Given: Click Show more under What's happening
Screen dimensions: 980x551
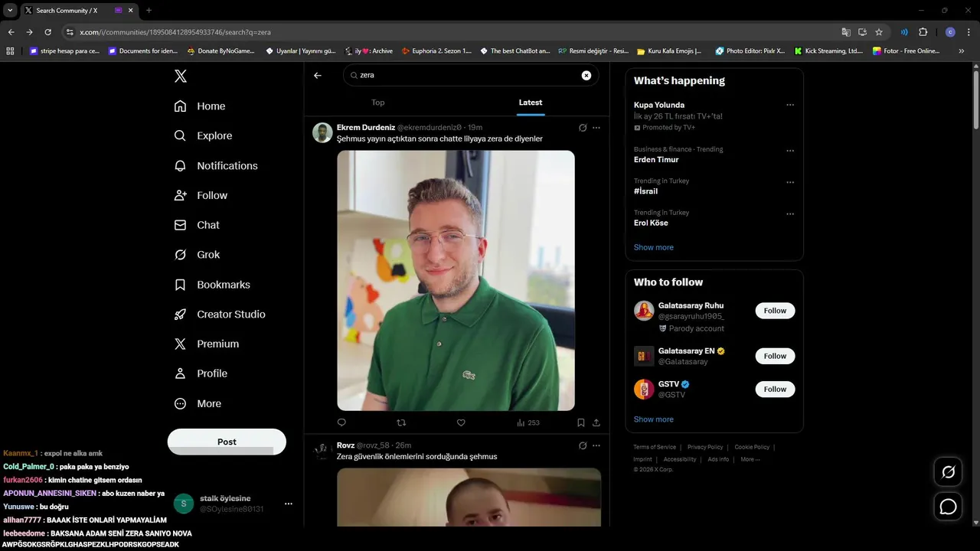Looking at the screenshot, I should click(654, 247).
